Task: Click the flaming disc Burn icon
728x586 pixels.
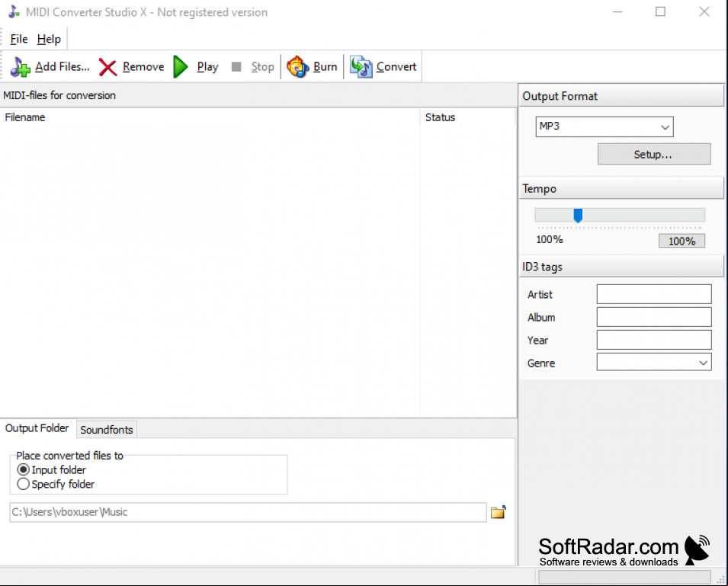Action: point(297,67)
